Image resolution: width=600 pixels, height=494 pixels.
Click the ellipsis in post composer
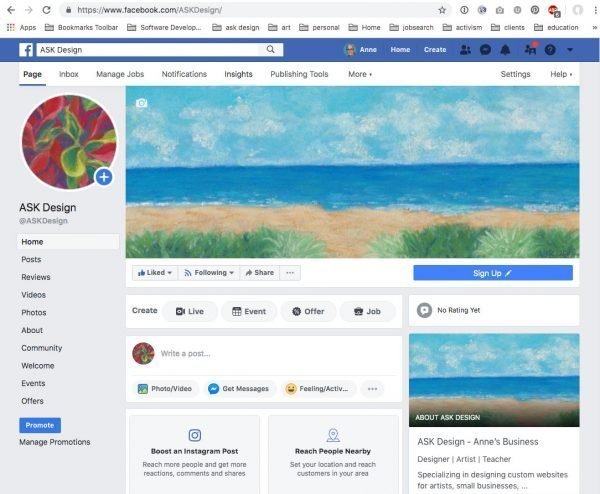372,389
